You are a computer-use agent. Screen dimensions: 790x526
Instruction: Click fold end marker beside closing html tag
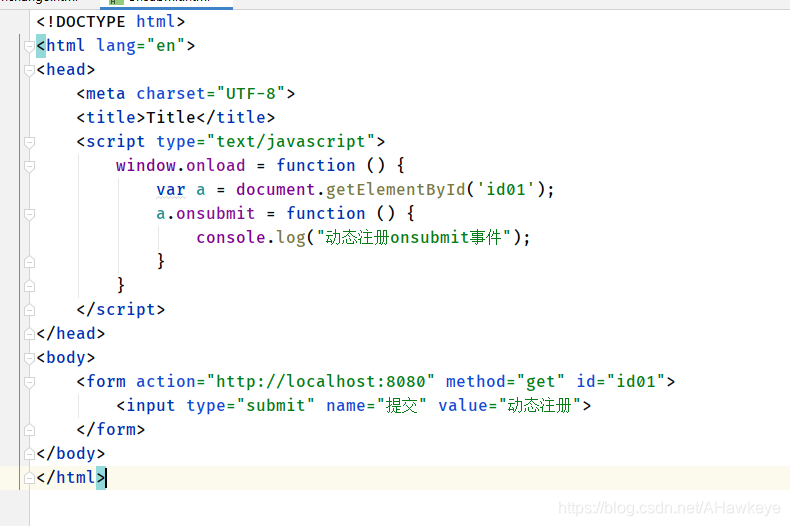29,478
